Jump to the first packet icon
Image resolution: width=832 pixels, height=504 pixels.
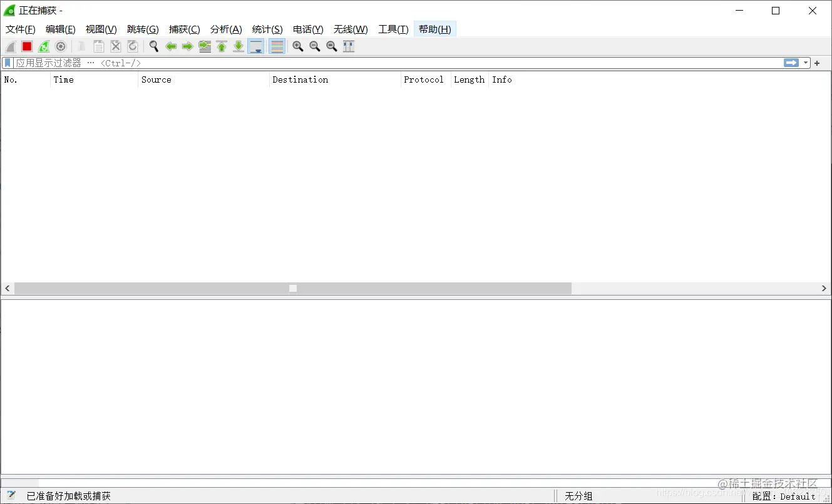pyautogui.click(x=222, y=46)
